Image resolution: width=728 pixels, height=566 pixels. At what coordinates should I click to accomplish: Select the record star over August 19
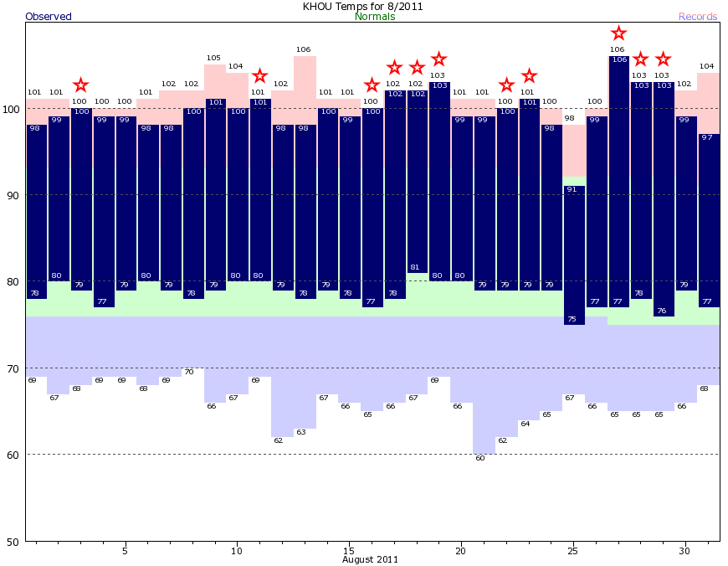pyautogui.click(x=439, y=59)
